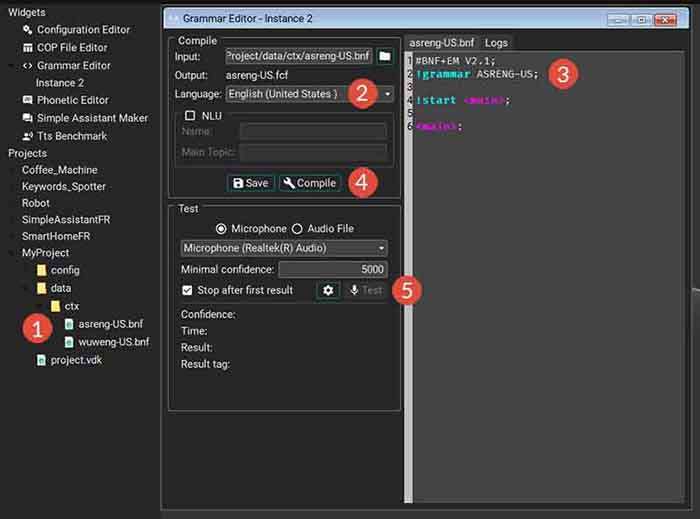Click the data folder icon
The width and height of the screenshot is (700, 519).
(42, 288)
